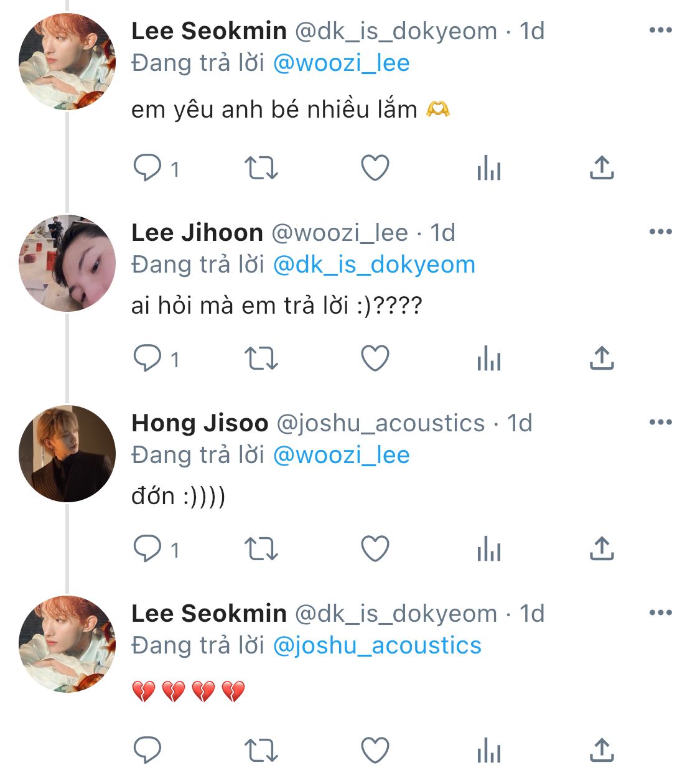Reply to Lee Seokmin's broken hearts tweet
Image resolution: width=700 pixels, height=773 pixels.
coord(148,750)
